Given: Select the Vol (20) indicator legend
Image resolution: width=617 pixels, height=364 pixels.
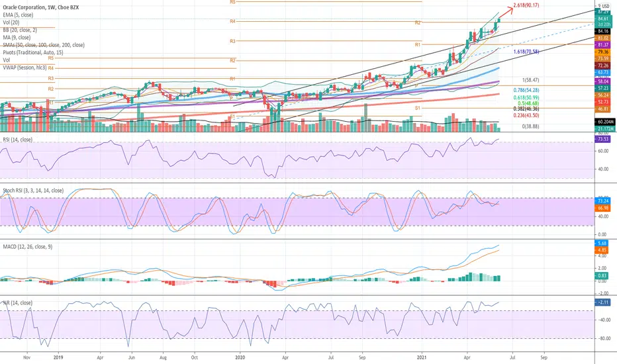Looking at the screenshot, I should pos(11,23).
